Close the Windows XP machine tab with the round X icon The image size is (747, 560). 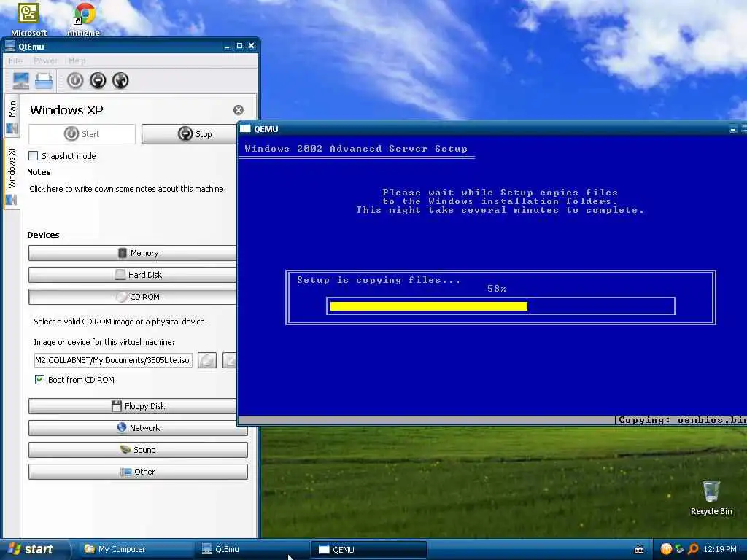(239, 110)
